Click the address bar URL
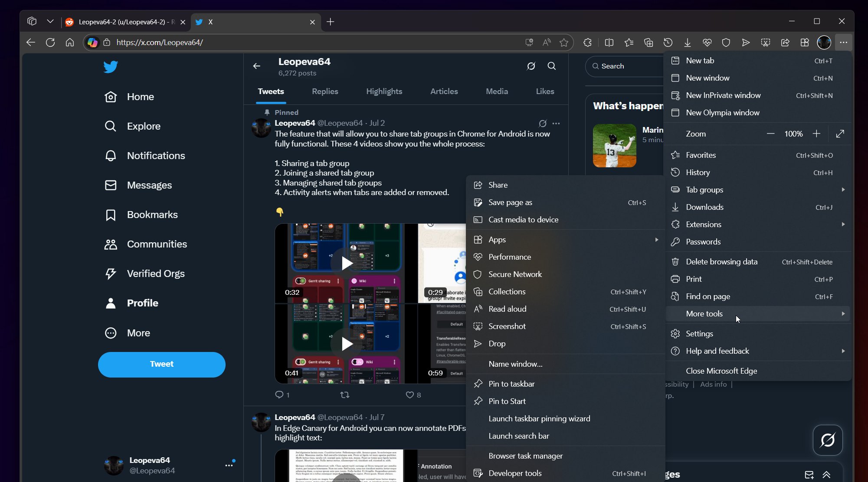This screenshot has height=482, width=868. 160,42
